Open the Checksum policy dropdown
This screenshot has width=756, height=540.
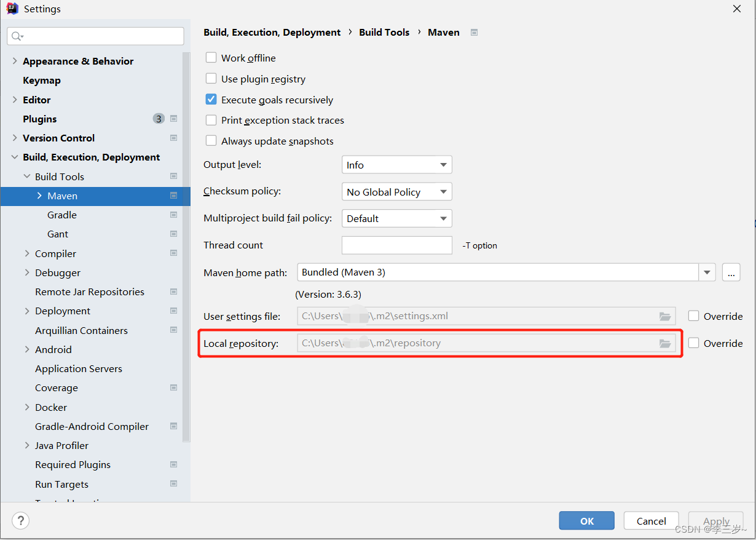pyautogui.click(x=396, y=192)
